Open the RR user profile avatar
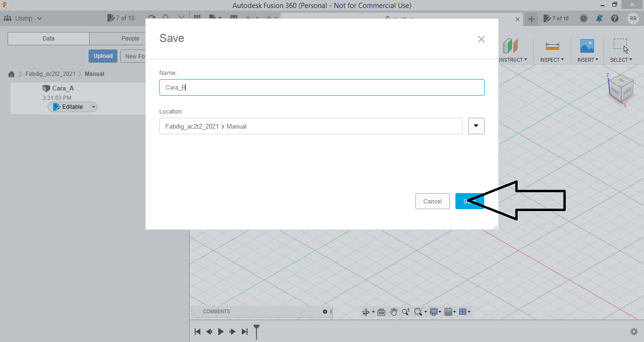644x342 pixels. pos(633,18)
